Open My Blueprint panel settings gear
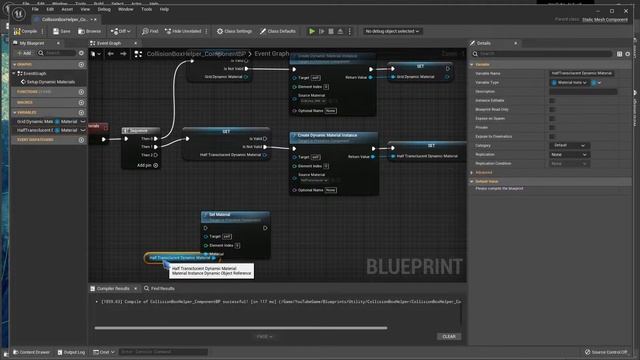 click(81, 53)
